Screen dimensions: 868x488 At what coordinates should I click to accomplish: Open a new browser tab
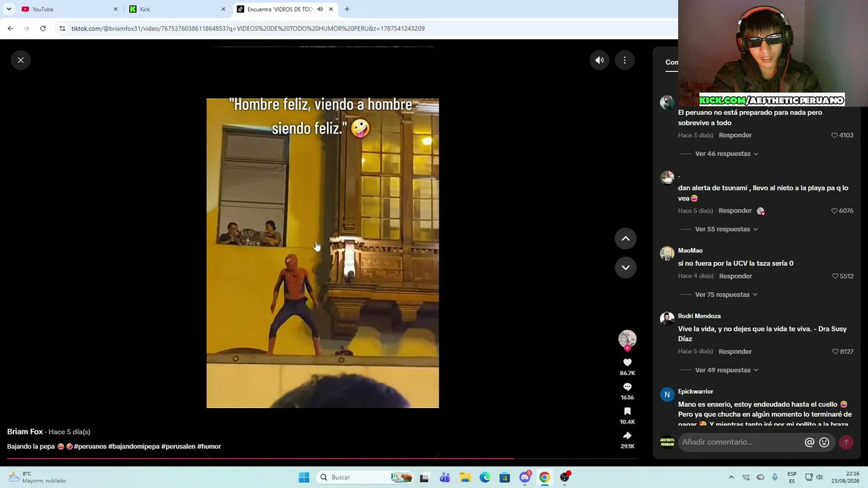pyautogui.click(x=347, y=9)
